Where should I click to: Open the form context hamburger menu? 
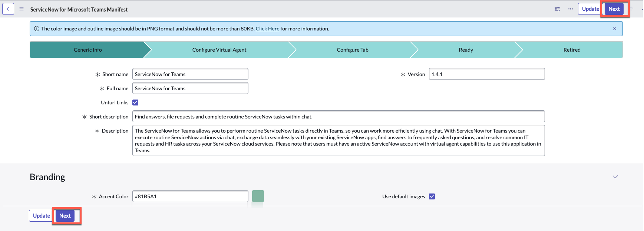pos(22,9)
